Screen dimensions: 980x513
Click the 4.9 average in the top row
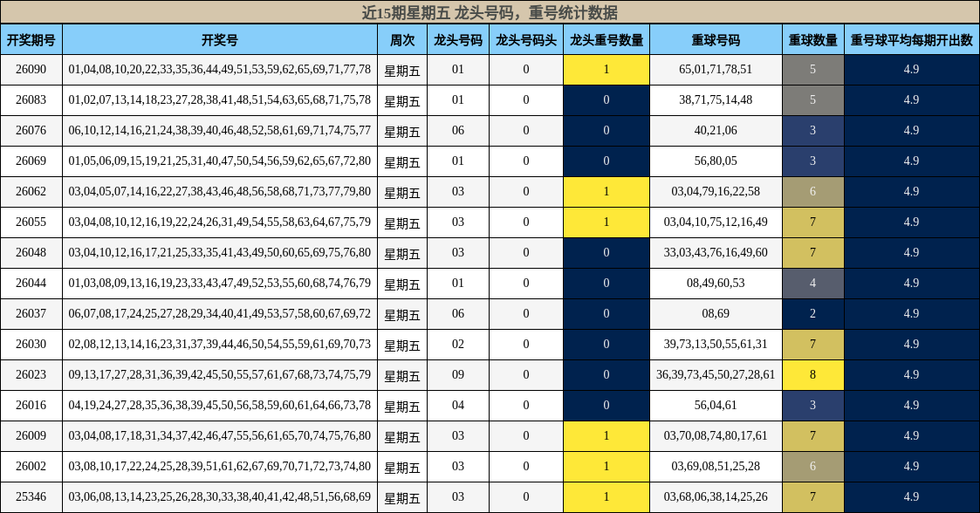[911, 69]
